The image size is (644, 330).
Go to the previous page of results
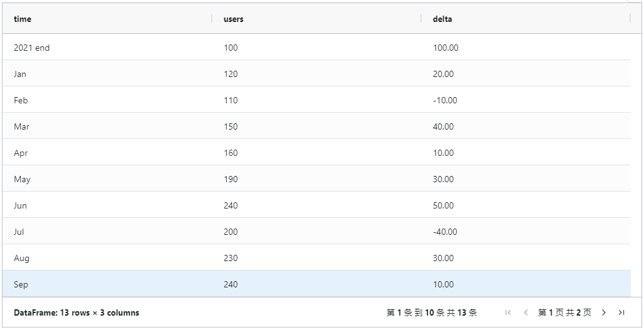click(526, 312)
